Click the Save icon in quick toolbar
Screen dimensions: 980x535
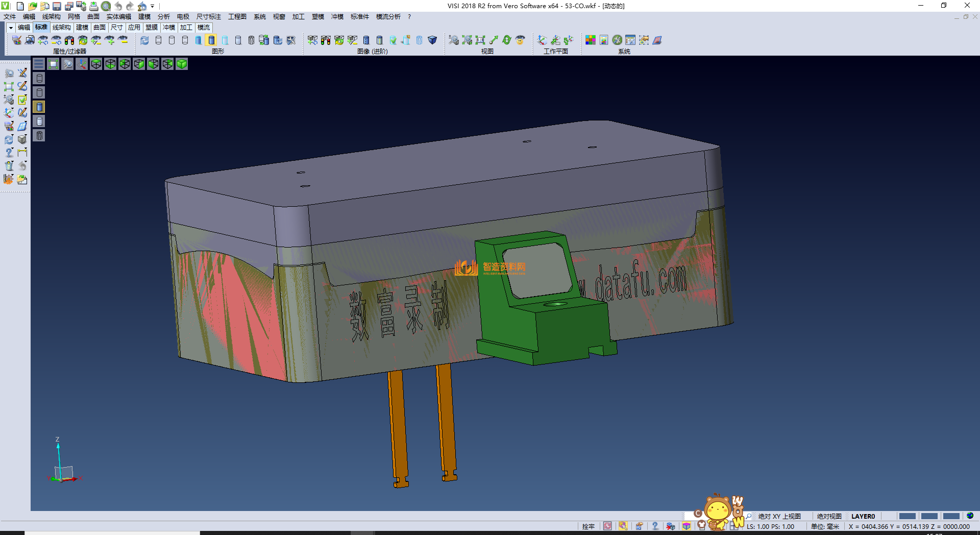pyautogui.click(x=57, y=6)
